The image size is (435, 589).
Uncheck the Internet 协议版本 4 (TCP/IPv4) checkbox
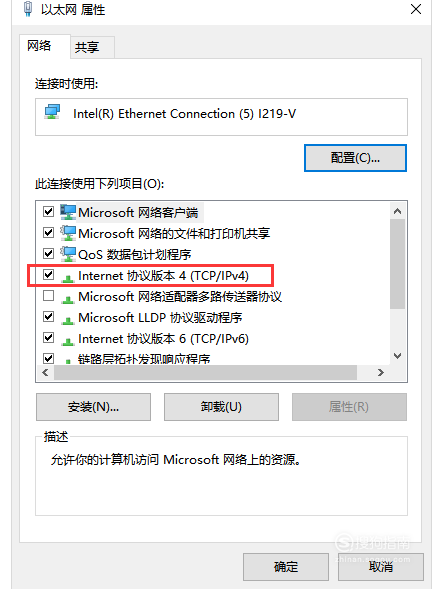48,275
